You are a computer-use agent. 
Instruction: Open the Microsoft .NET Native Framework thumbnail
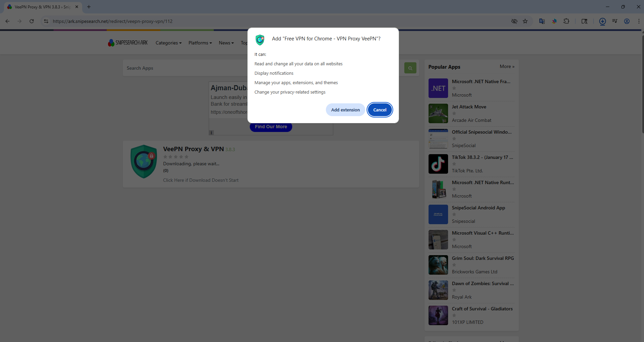coord(438,88)
